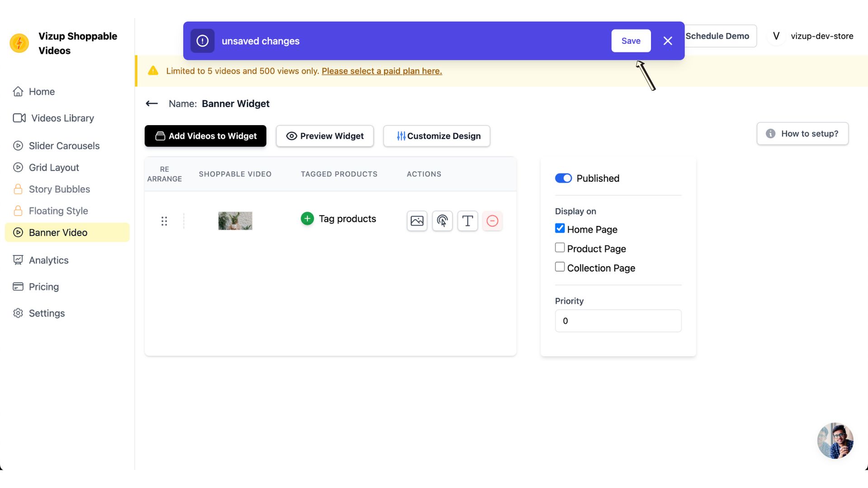Dismiss unsaved changes banner with X
Screen dimensions: 868x488
pos(668,41)
